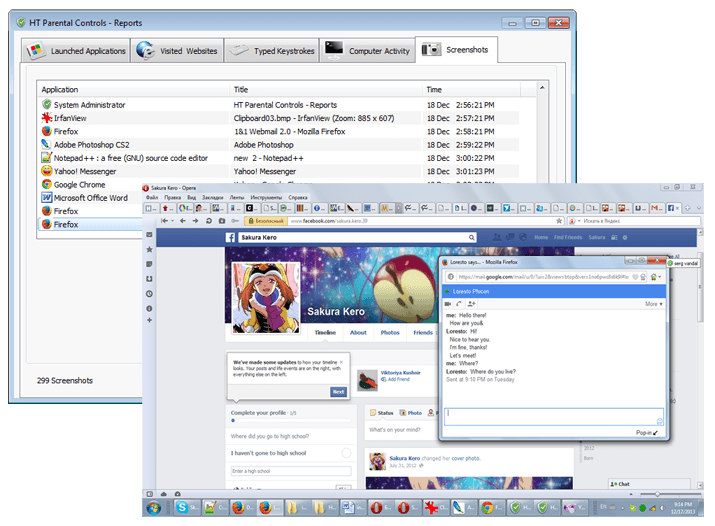
Task: Open the Timeline tab on the profile
Action: (x=325, y=332)
